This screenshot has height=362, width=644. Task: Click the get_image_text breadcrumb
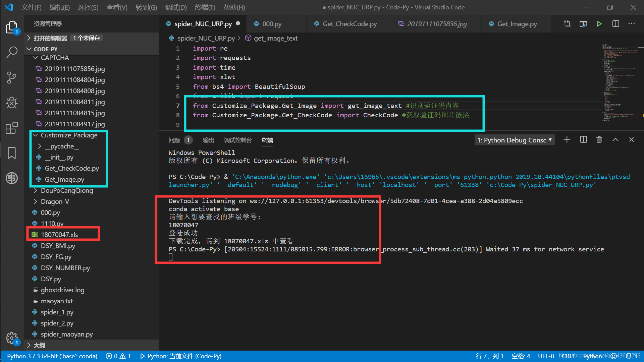point(271,38)
